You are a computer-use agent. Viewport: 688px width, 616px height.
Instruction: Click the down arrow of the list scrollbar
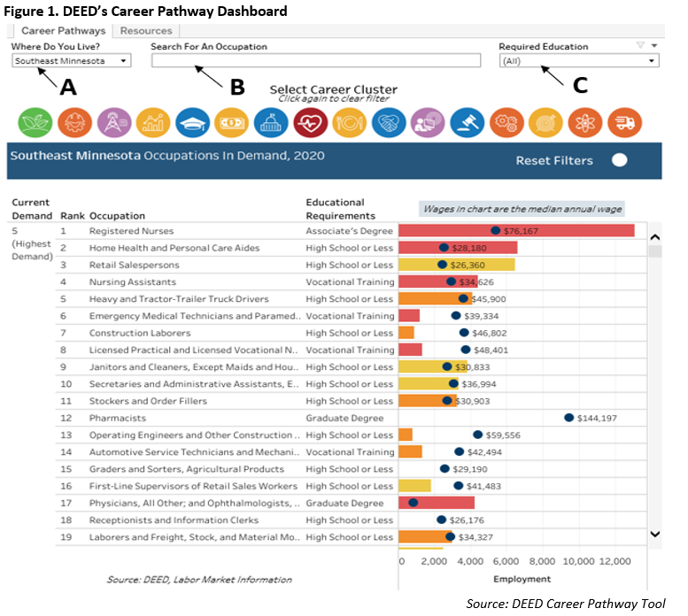tap(655, 534)
